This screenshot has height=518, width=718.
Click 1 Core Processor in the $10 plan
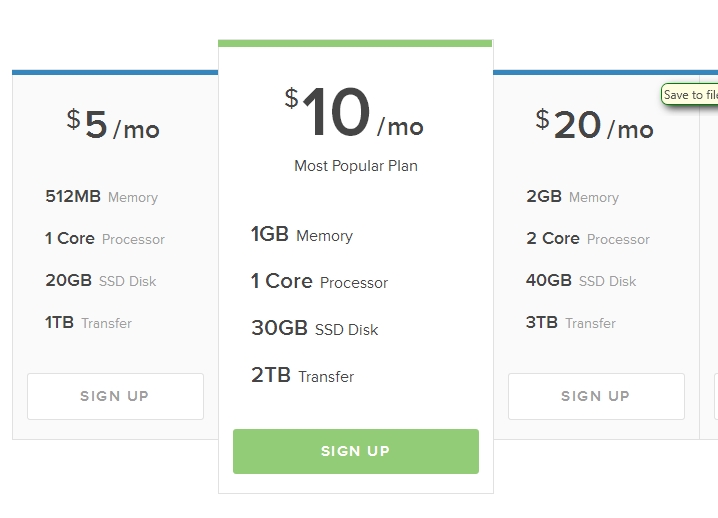320,282
